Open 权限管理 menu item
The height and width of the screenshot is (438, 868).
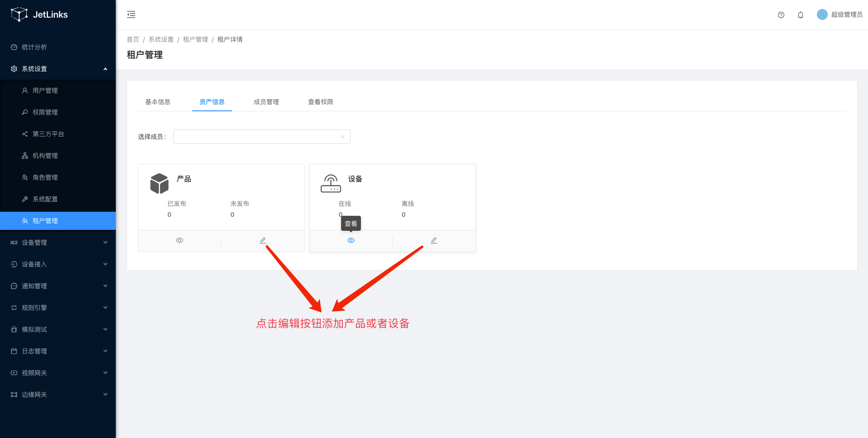[58, 112]
